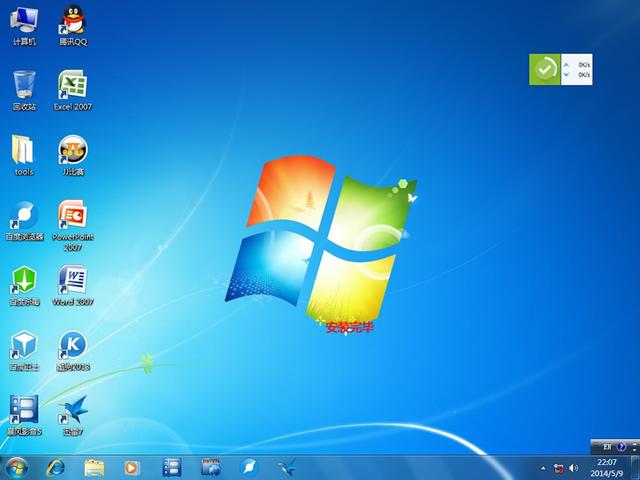This screenshot has width=640, height=480.
Task: Select the Xunlei 7 hummingbird desktop shortcut
Action: point(73,415)
